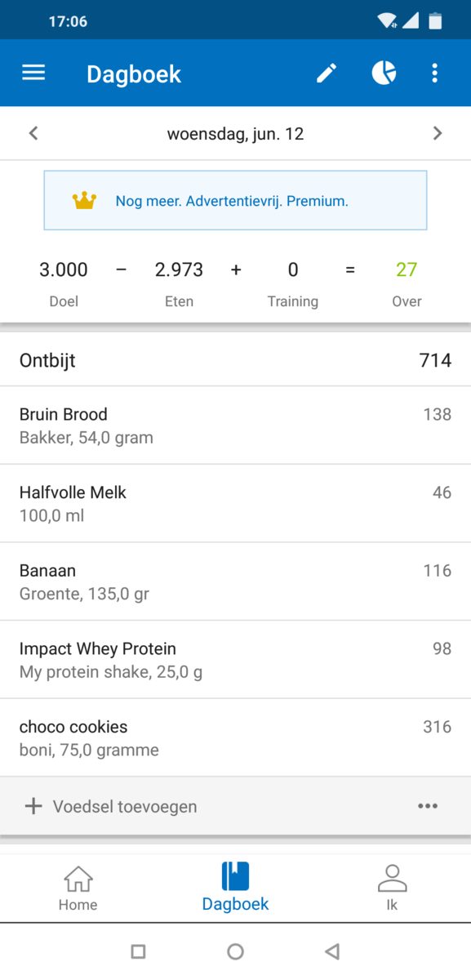Tap the date woensdag, jun. 12
The height and width of the screenshot is (980, 471).
pos(235,132)
